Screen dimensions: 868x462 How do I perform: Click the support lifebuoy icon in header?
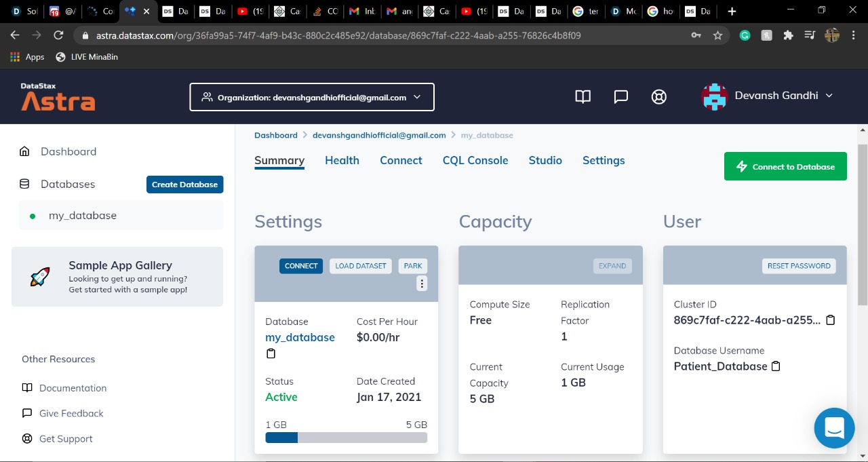658,97
